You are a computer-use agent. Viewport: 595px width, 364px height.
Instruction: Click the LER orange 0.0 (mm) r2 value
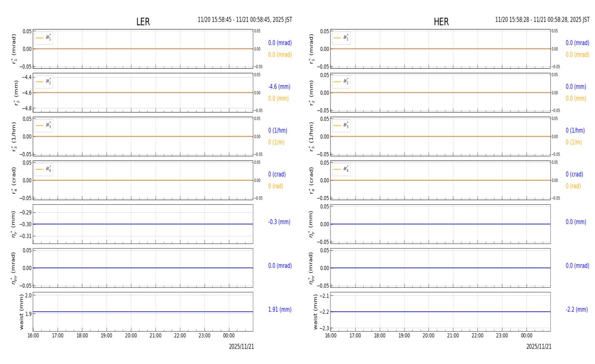(279, 99)
